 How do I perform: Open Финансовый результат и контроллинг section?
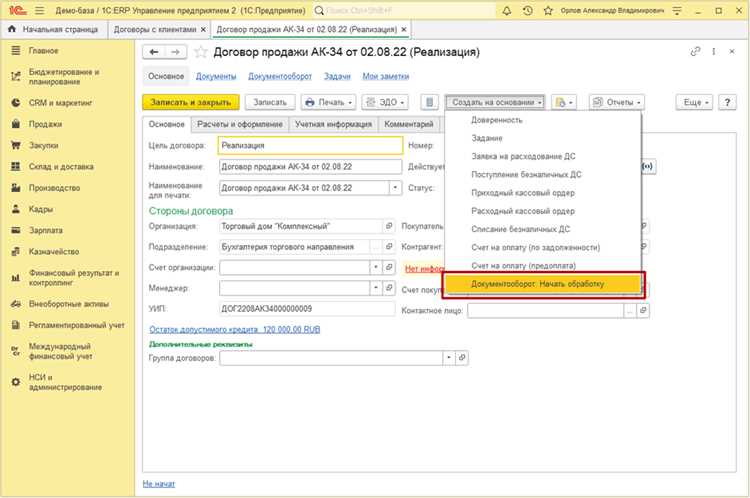tap(74, 277)
